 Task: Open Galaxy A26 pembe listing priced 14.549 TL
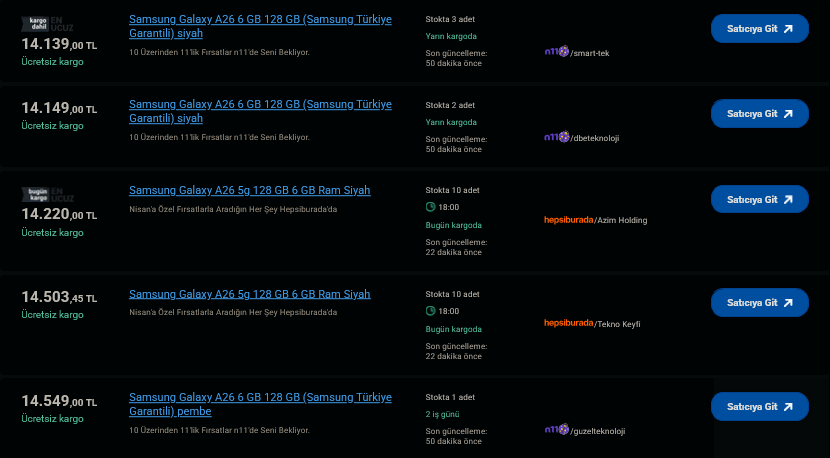click(260, 404)
